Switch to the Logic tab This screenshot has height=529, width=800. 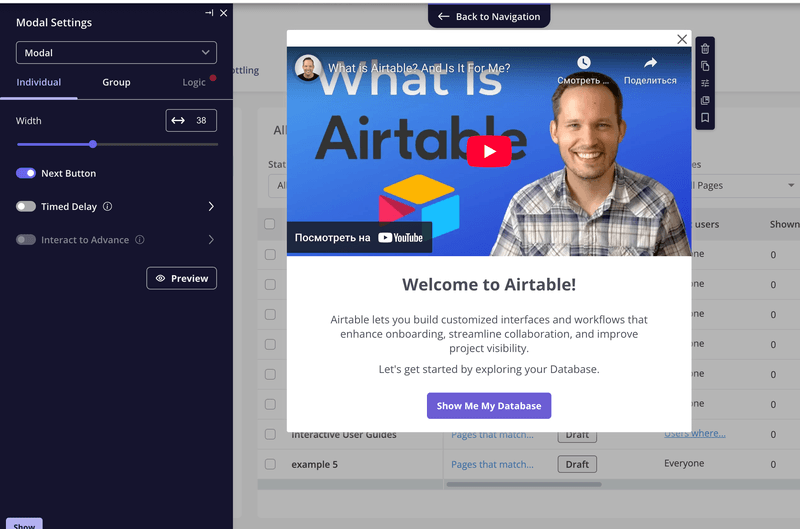pos(194,82)
